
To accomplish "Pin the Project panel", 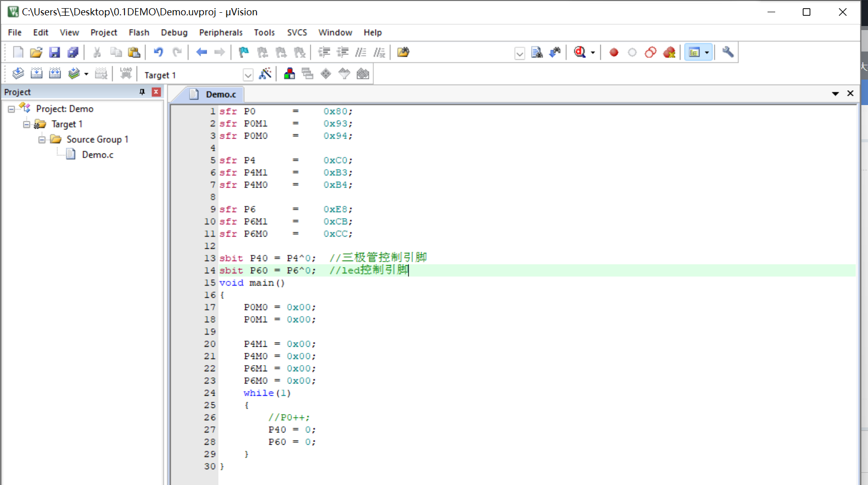I will pyautogui.click(x=142, y=92).
